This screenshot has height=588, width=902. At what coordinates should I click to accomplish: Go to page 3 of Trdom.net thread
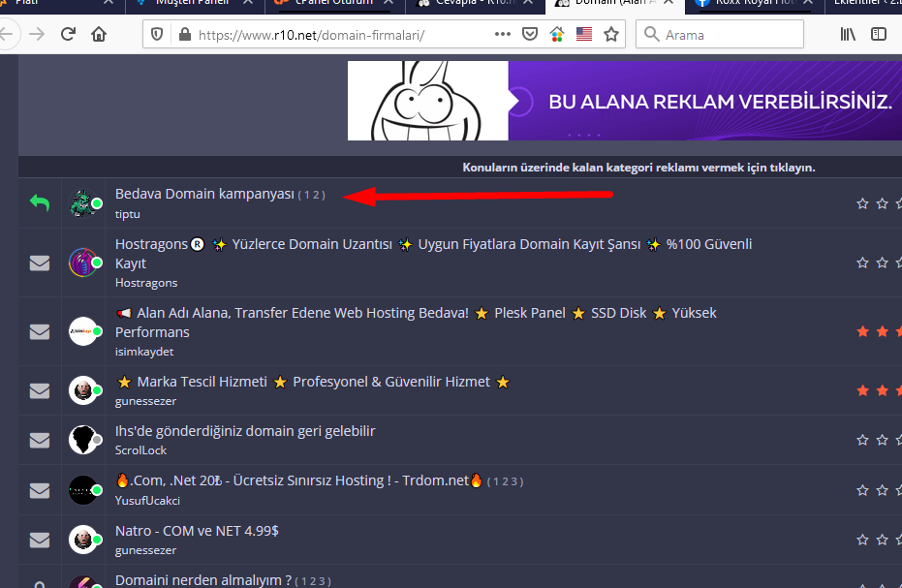(515, 481)
